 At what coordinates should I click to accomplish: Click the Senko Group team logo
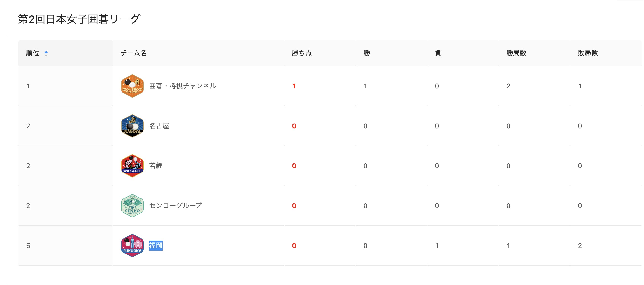(132, 205)
